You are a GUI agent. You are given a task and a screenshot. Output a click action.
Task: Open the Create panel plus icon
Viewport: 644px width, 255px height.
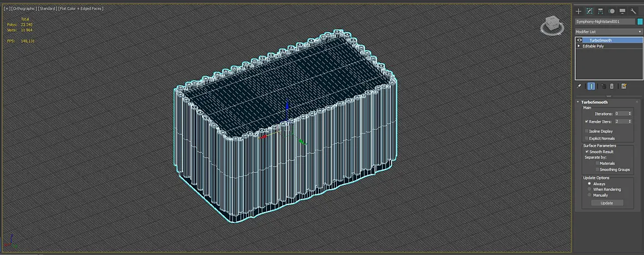pos(579,11)
